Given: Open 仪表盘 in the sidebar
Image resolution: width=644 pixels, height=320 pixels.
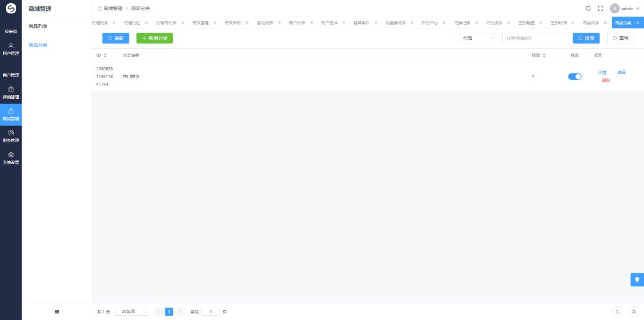Looking at the screenshot, I should tap(11, 31).
